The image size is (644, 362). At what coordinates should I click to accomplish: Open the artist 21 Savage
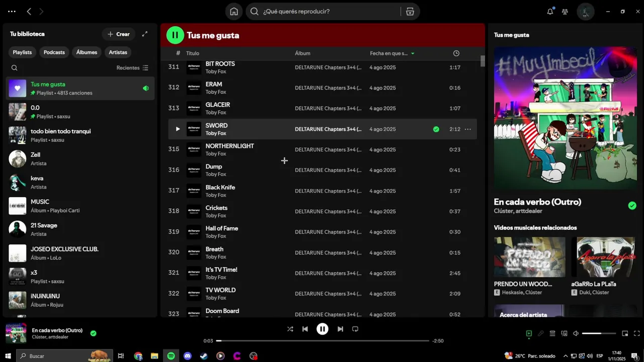click(80, 229)
